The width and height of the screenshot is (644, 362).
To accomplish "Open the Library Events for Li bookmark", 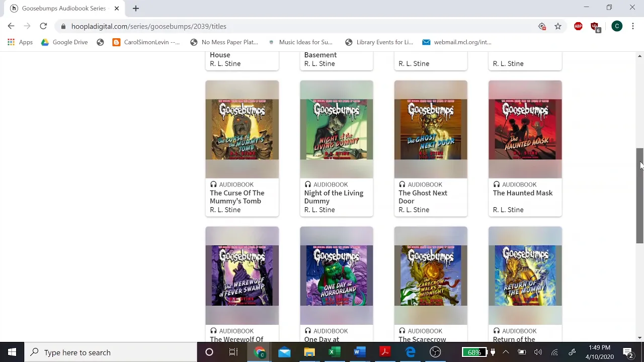I will (380, 42).
